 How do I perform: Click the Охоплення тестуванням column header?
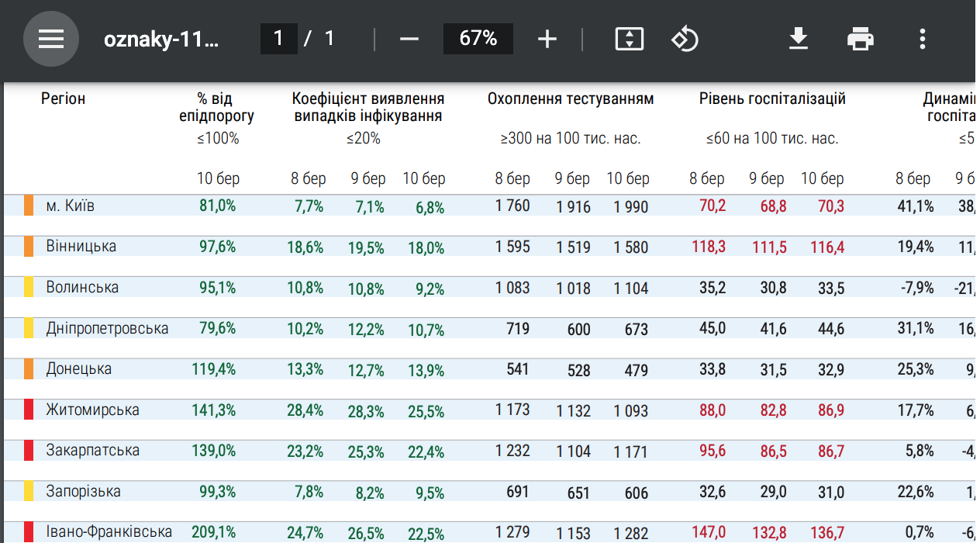(571, 99)
